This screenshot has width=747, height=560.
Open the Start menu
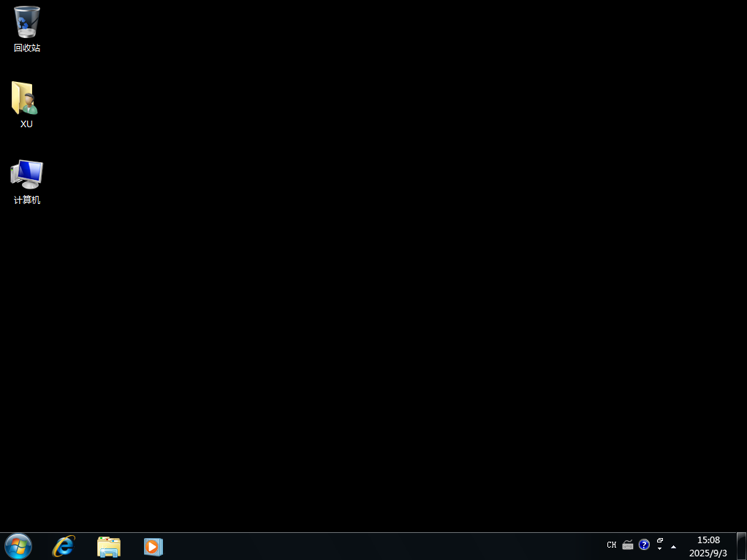[17, 546]
